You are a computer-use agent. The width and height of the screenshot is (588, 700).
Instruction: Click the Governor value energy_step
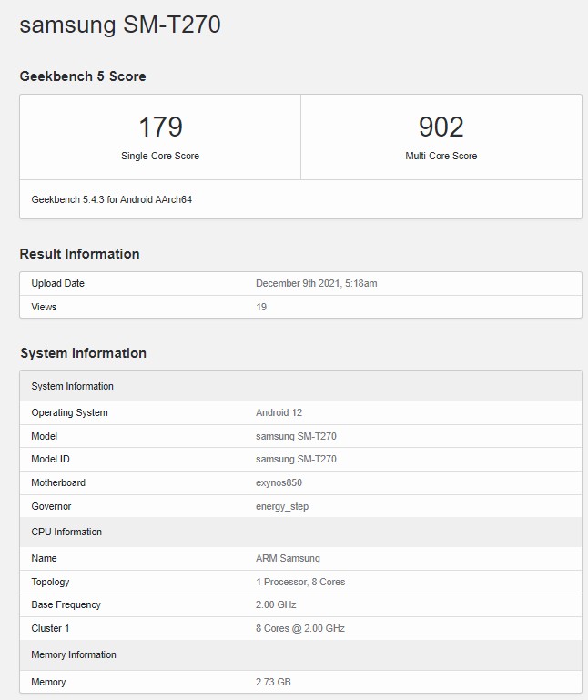281,506
